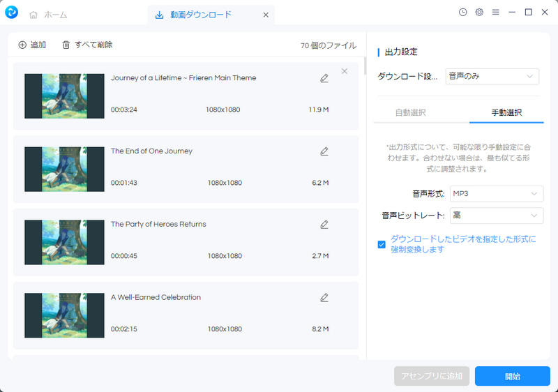This screenshot has height=392, width=558.
Task: Edit A Well-Earned Celebration title
Action: 324,298
